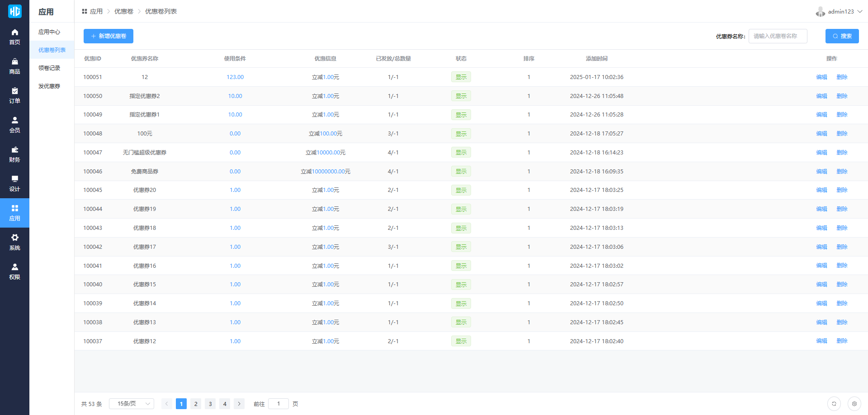Click 删除 for coupon 100048
868x415 pixels.
842,134
